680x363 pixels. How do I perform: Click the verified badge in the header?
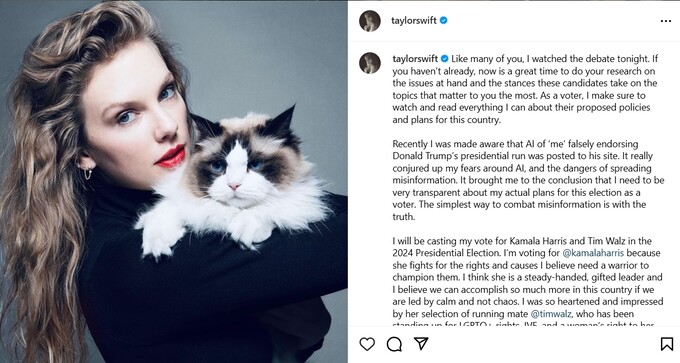pyautogui.click(x=443, y=20)
